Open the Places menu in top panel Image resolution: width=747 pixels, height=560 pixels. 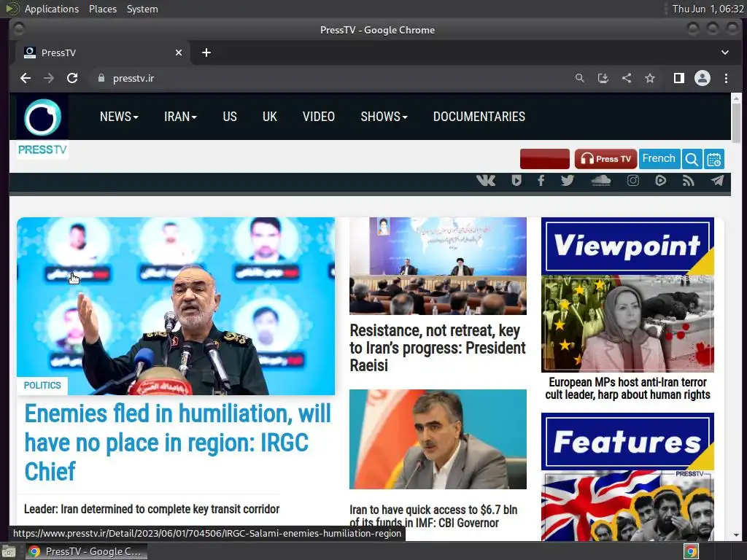tap(103, 9)
